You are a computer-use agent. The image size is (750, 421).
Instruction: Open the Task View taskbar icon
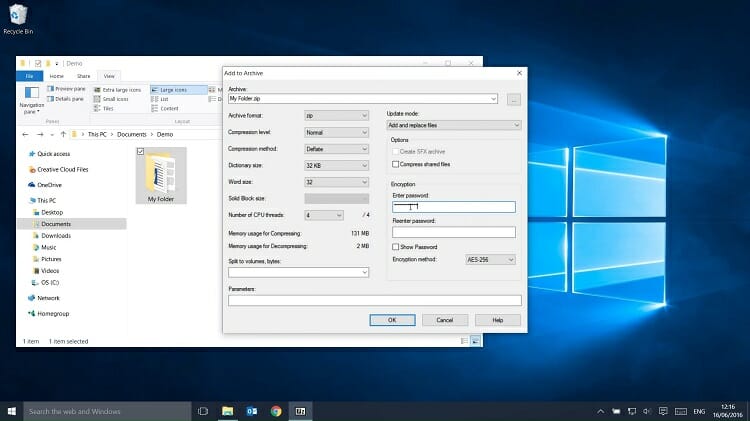tap(203, 411)
